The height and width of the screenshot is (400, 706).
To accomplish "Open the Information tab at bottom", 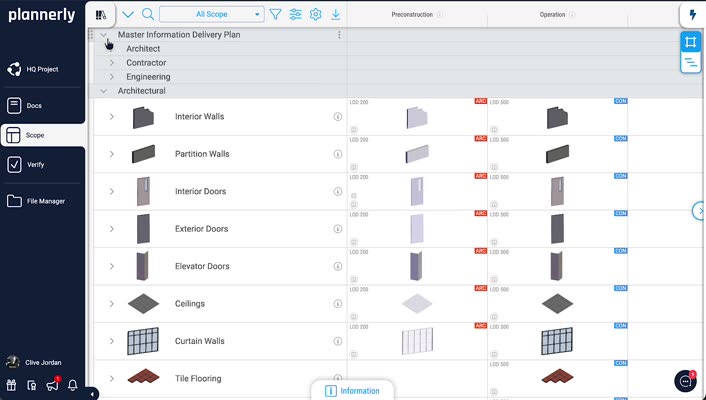I will pyautogui.click(x=352, y=391).
